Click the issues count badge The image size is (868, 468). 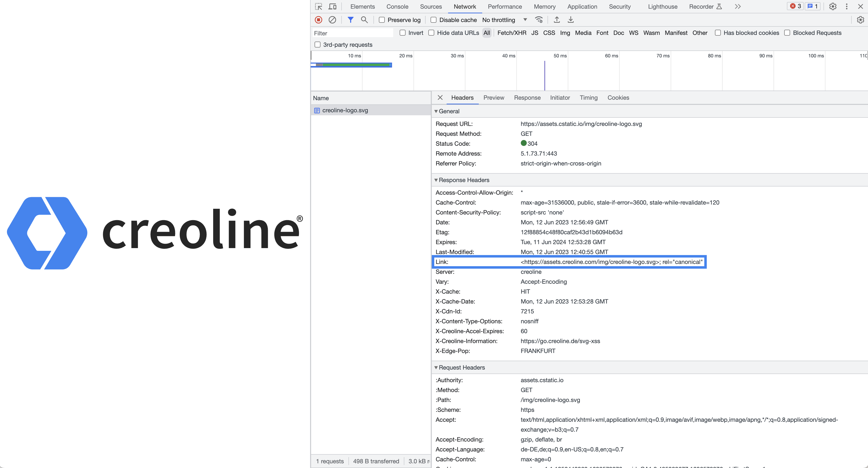click(812, 6)
